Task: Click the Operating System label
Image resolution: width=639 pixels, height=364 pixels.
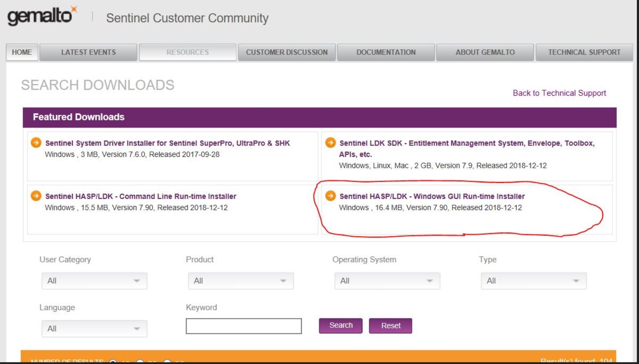Action: tap(364, 259)
